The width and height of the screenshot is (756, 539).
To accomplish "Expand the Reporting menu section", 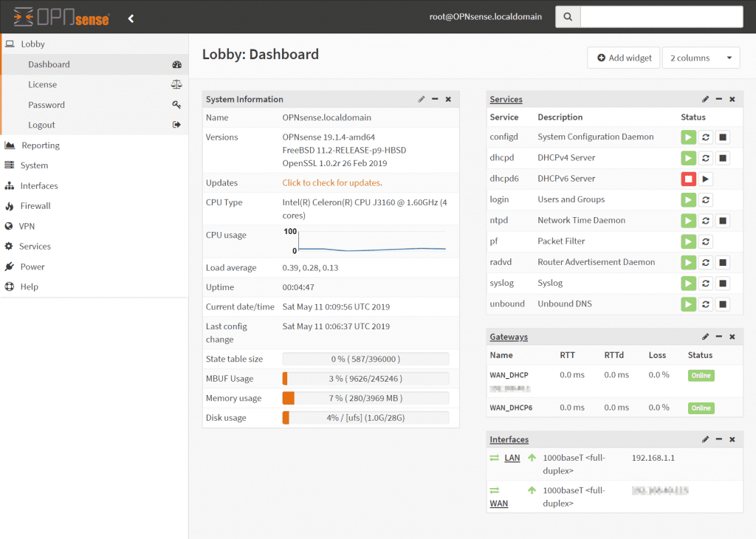I will (x=94, y=145).
